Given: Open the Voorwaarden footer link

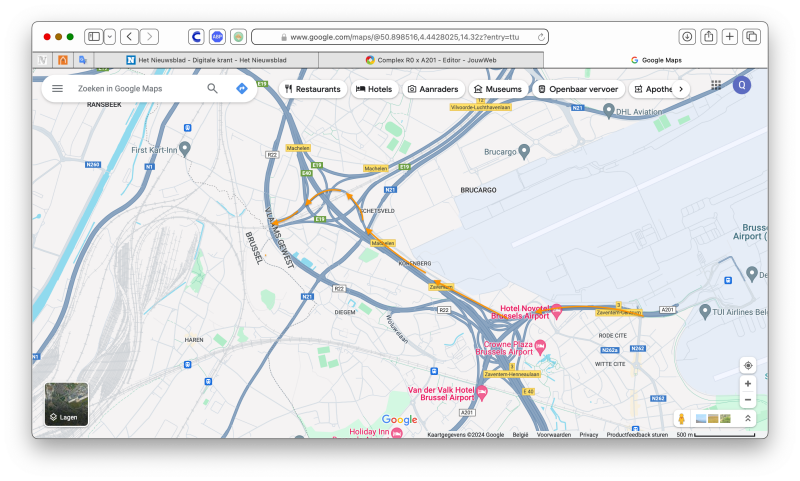Looking at the screenshot, I should tap(554, 435).
